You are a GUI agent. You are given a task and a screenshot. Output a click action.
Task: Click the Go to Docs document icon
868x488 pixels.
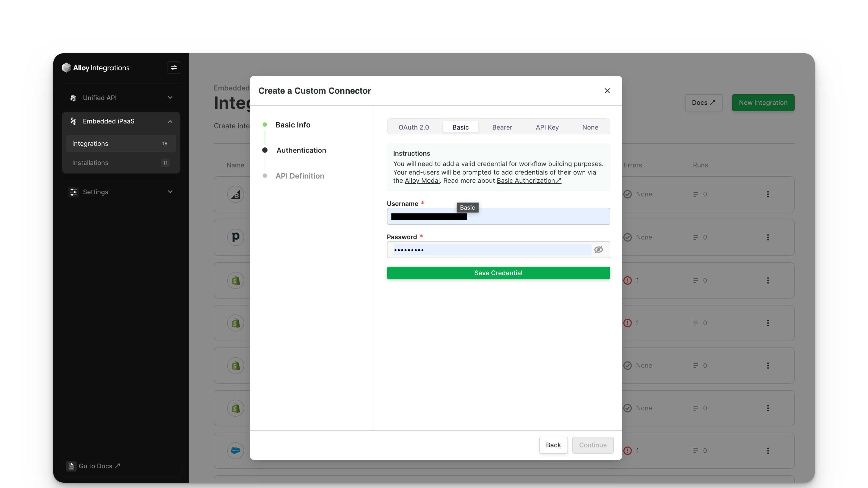click(71, 466)
